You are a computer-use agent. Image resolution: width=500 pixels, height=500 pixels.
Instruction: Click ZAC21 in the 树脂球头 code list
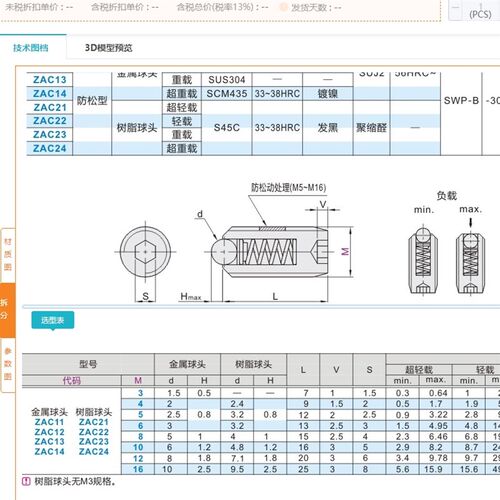94,422
